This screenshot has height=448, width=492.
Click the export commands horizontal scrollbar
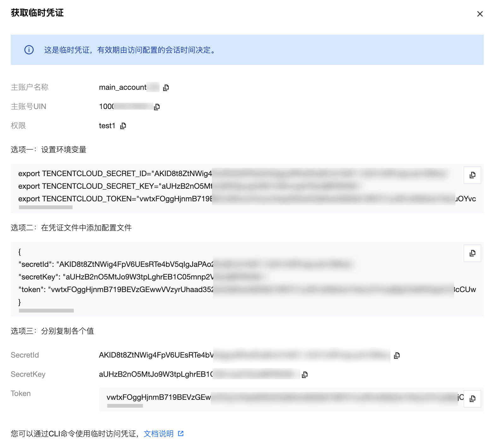click(x=46, y=207)
